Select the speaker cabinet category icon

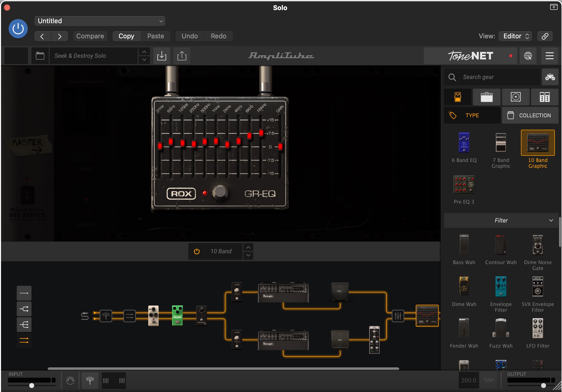coord(515,97)
